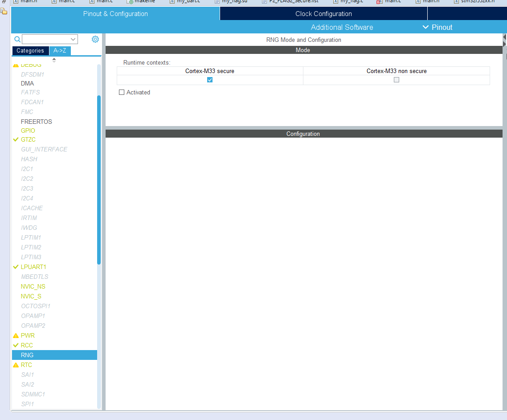
Task: Click the warning icon next to RTC
Action: point(16,365)
